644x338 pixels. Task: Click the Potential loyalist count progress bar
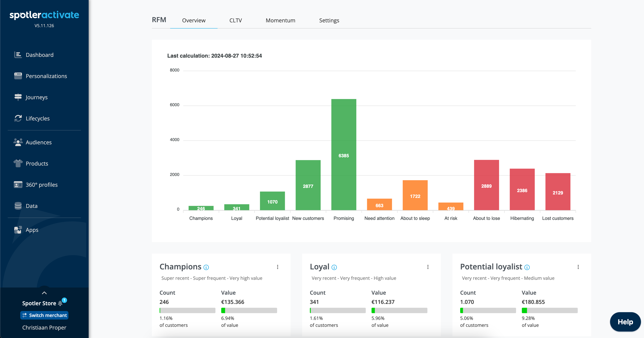tap(488, 310)
